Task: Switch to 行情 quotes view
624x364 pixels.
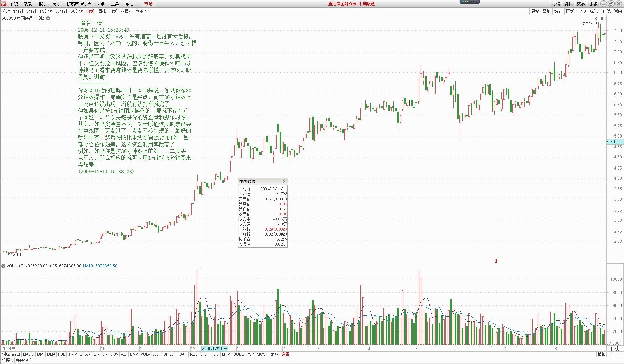Action: 556,4
